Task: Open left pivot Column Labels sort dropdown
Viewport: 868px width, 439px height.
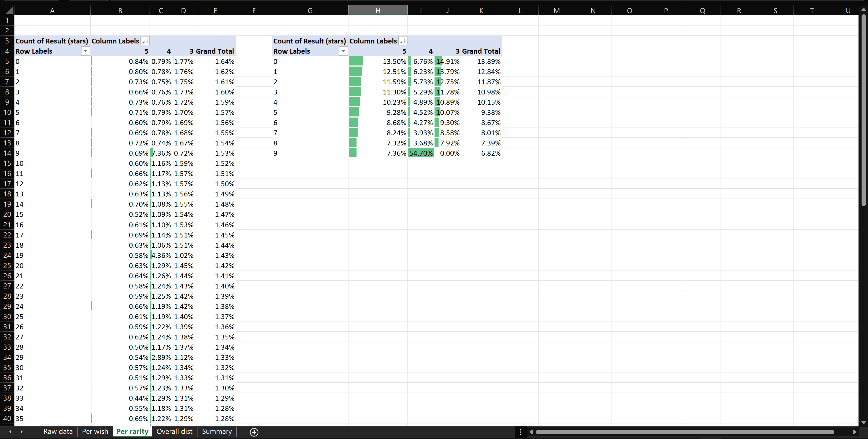Action: pyautogui.click(x=145, y=41)
